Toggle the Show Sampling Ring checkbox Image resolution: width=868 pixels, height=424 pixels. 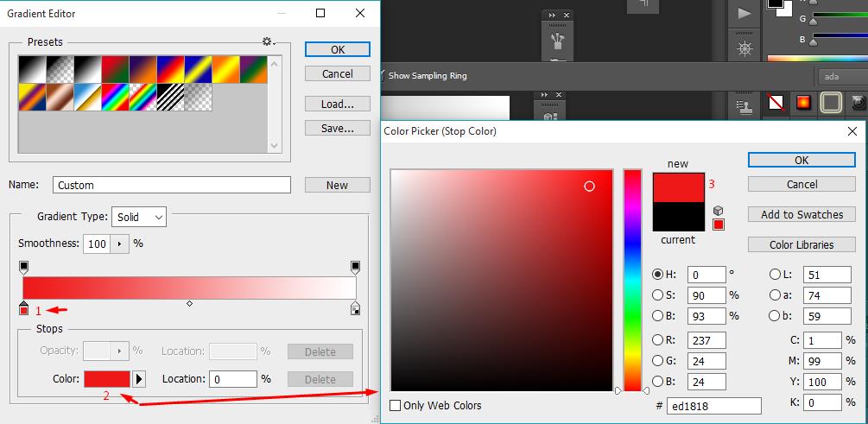[x=382, y=76]
